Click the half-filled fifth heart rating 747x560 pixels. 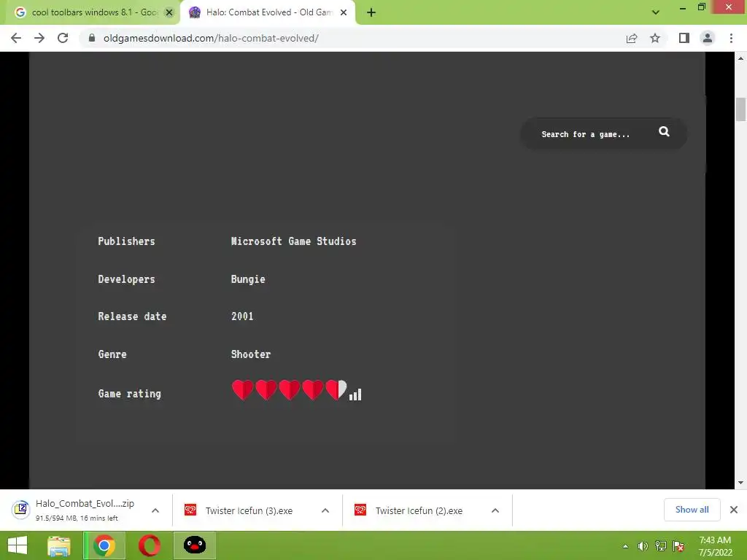point(336,389)
